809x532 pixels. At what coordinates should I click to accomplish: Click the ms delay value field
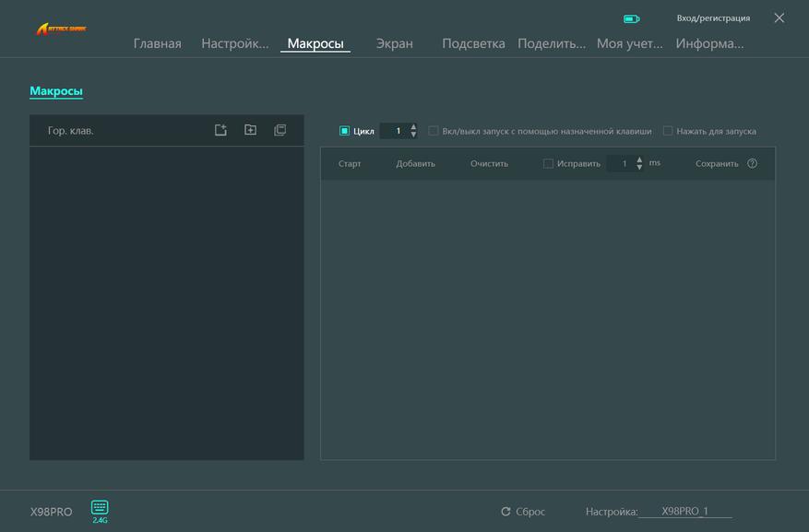[x=621, y=163]
